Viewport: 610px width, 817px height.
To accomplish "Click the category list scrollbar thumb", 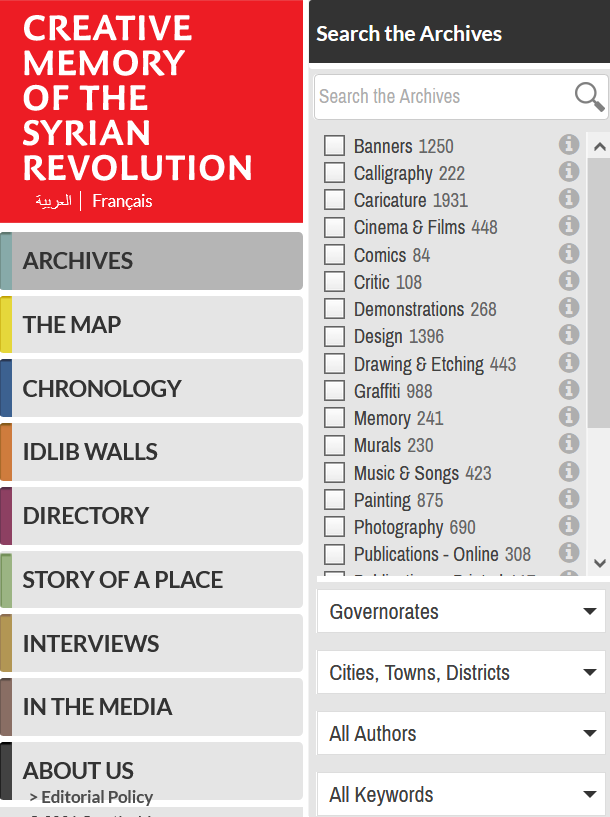I will point(599,293).
